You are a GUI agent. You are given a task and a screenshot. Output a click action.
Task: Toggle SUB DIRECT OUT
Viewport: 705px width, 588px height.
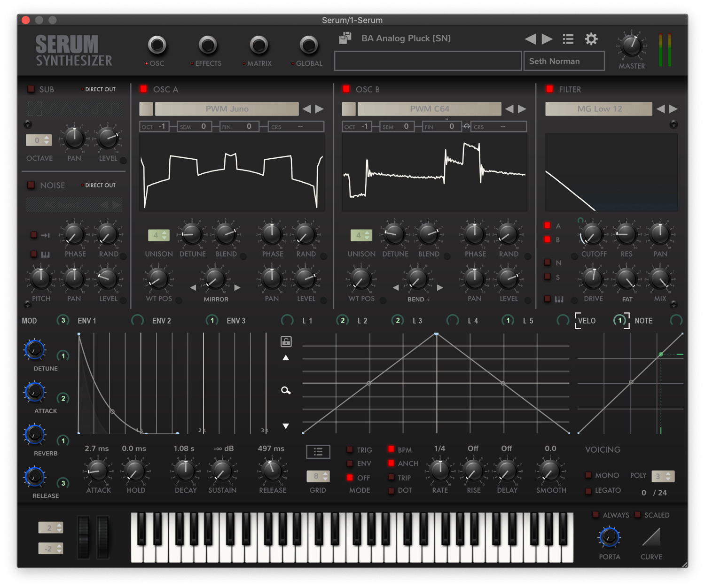click(x=98, y=89)
